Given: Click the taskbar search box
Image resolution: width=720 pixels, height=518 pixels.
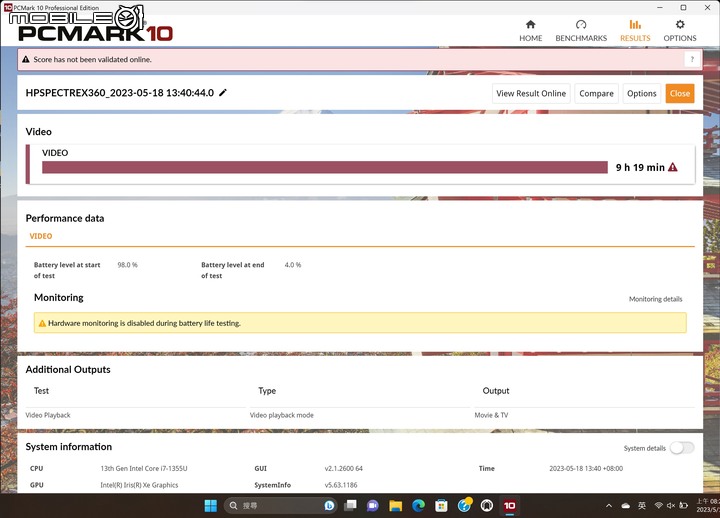Looking at the screenshot, I should (x=280, y=506).
